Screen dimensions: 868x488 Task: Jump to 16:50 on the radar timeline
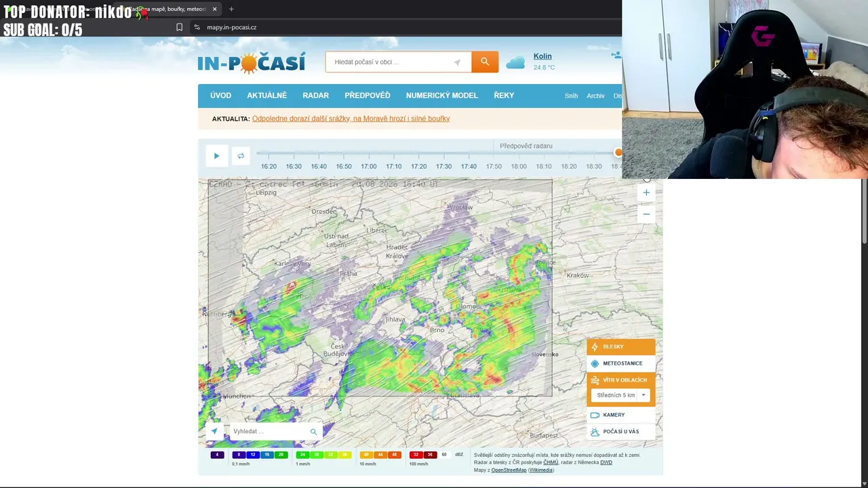pyautogui.click(x=344, y=166)
